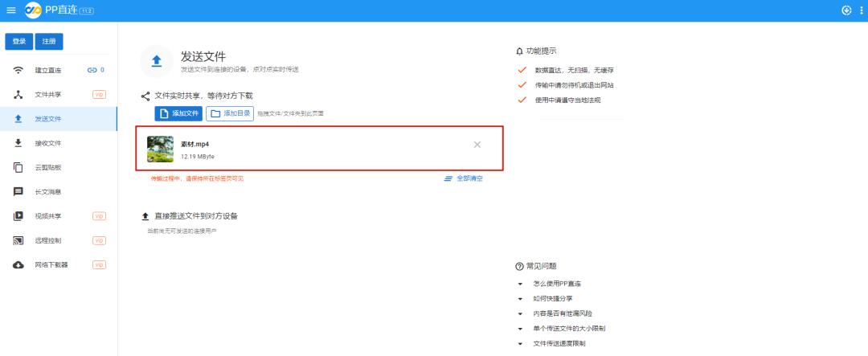Screen dimensions: 868x356
Task: Click the bell icon beside 功能提示
Action: [519, 51]
